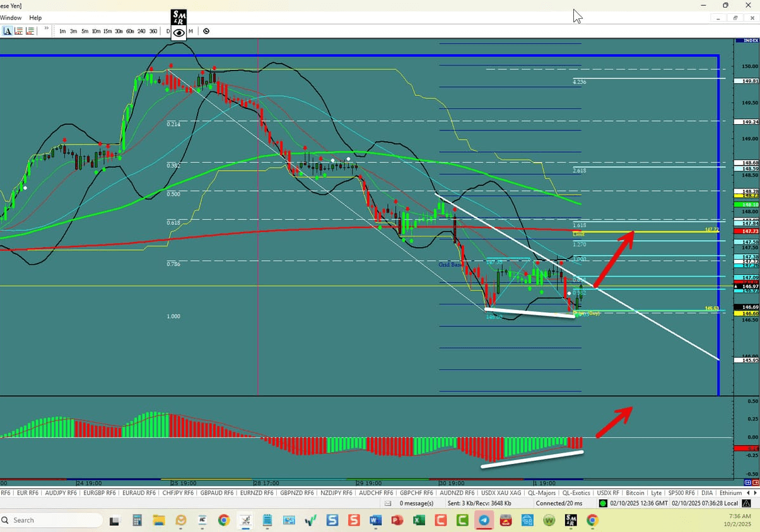Click the right scroll arrow on the symbol tabs
This screenshot has height=532, width=760.
[755, 492]
